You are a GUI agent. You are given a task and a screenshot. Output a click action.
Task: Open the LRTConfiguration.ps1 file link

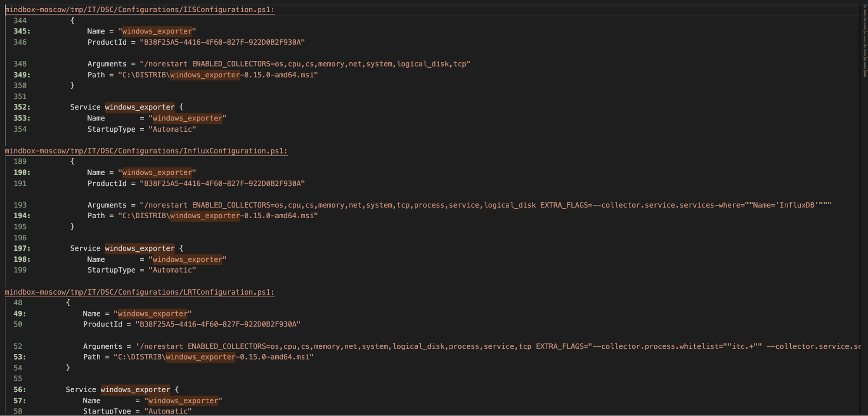[139, 292]
